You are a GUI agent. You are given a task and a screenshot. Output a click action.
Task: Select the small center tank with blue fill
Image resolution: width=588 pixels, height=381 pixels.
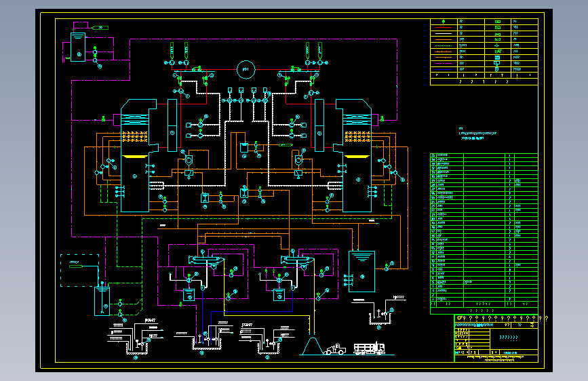click(244, 147)
